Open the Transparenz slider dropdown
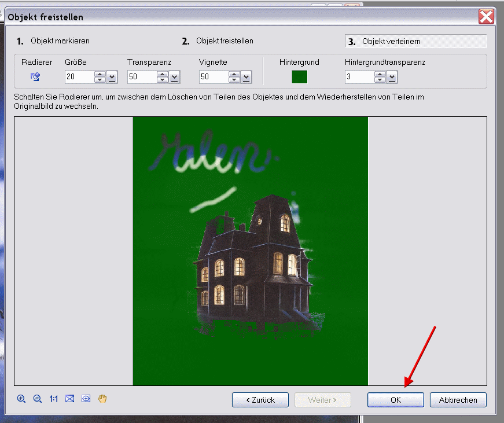The width and height of the screenshot is (504, 423). tap(174, 77)
